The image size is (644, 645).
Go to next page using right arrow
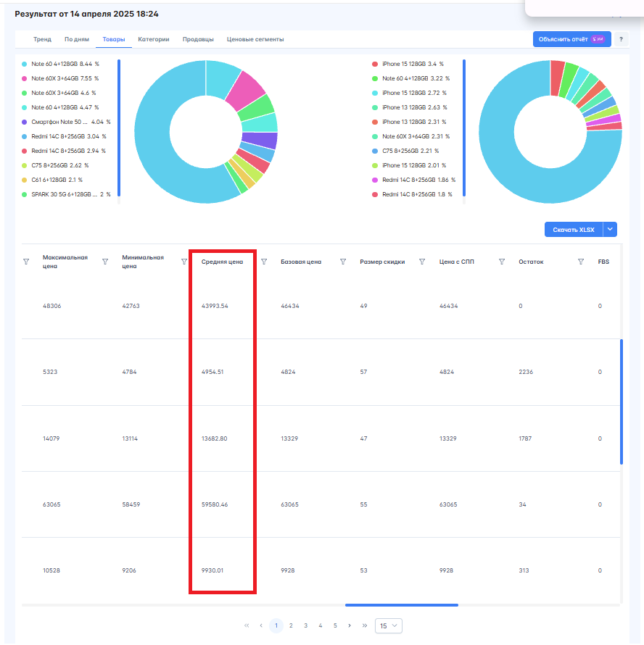pos(350,625)
